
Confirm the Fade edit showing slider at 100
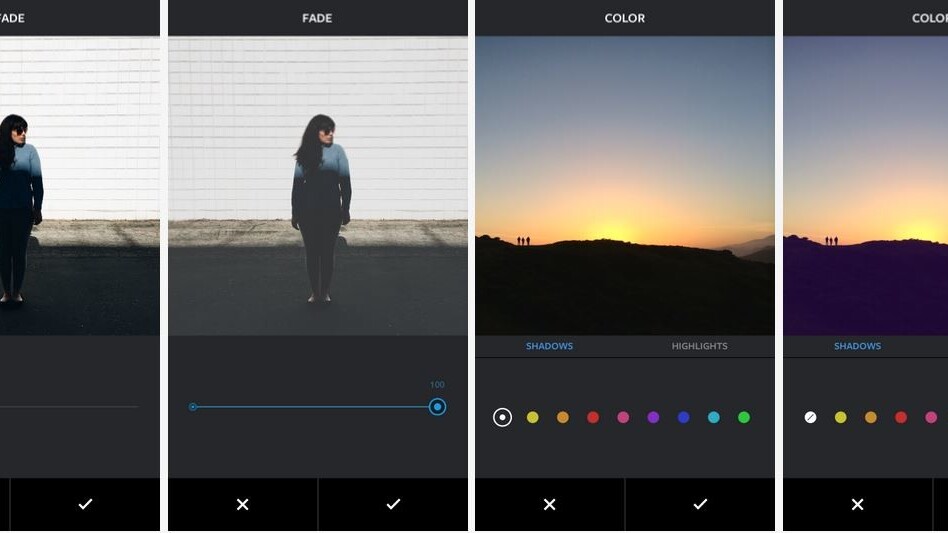click(x=393, y=505)
